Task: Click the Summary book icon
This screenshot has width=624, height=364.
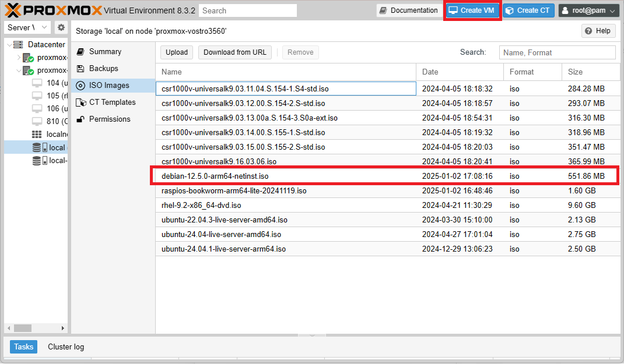Action: click(80, 52)
